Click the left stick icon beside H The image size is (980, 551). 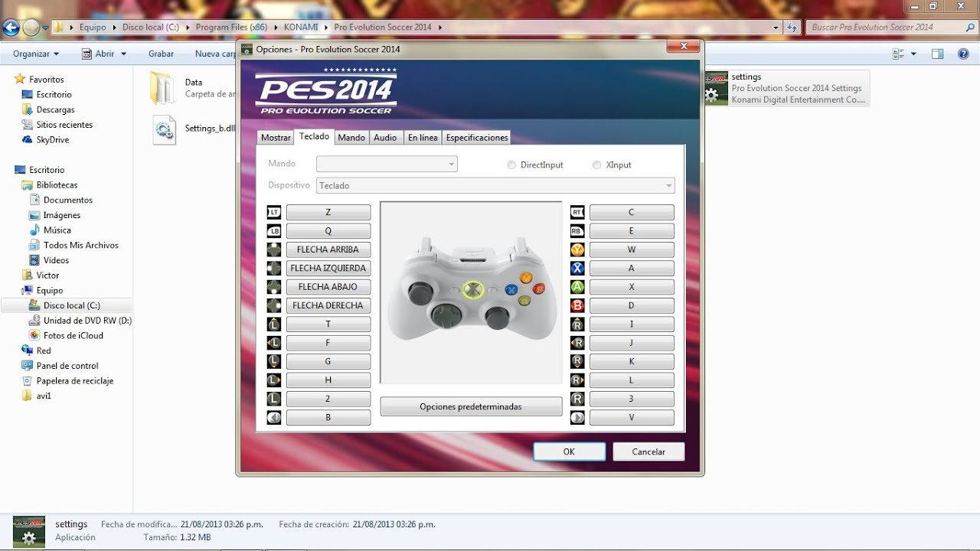(274, 380)
